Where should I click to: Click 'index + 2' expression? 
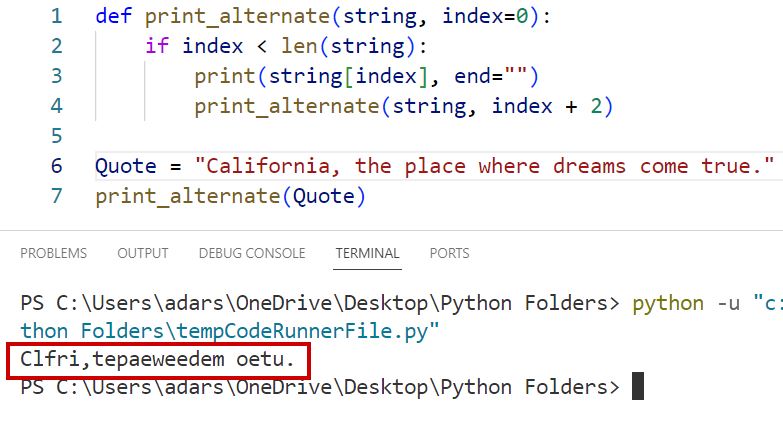click(x=547, y=106)
